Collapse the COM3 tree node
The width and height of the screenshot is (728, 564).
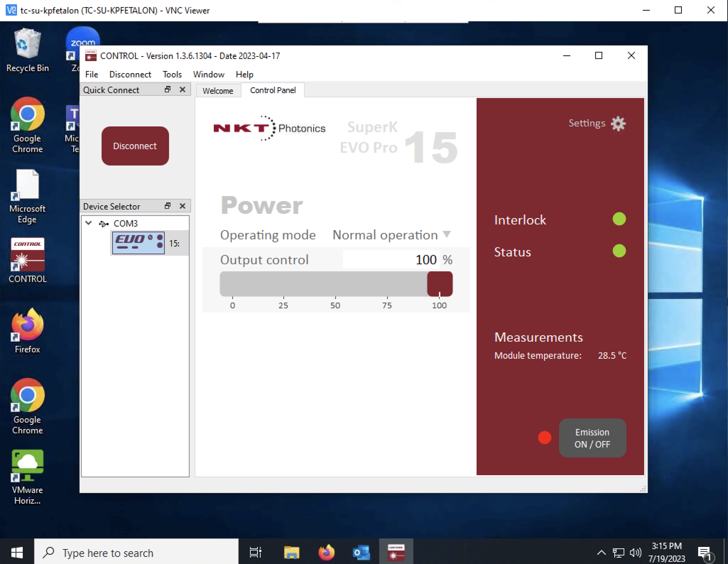pos(88,223)
